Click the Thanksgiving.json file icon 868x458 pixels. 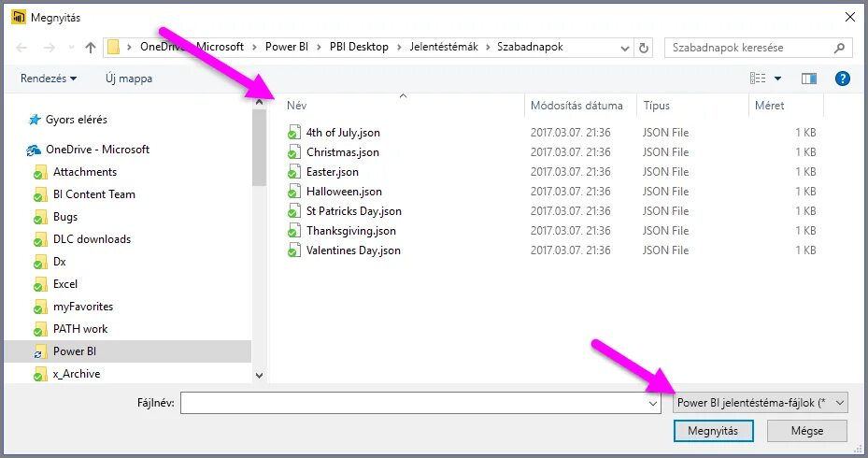[294, 231]
